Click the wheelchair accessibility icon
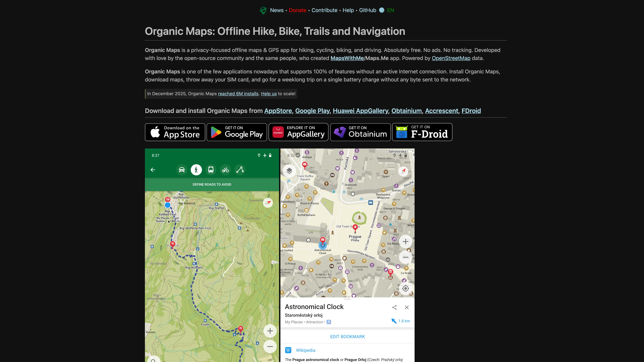 329,322
